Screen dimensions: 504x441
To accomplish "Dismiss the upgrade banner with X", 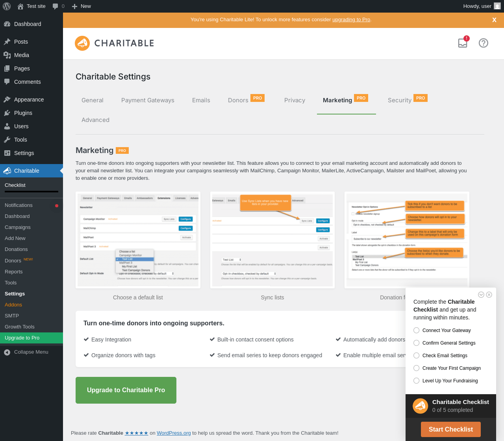I will 494,20.
